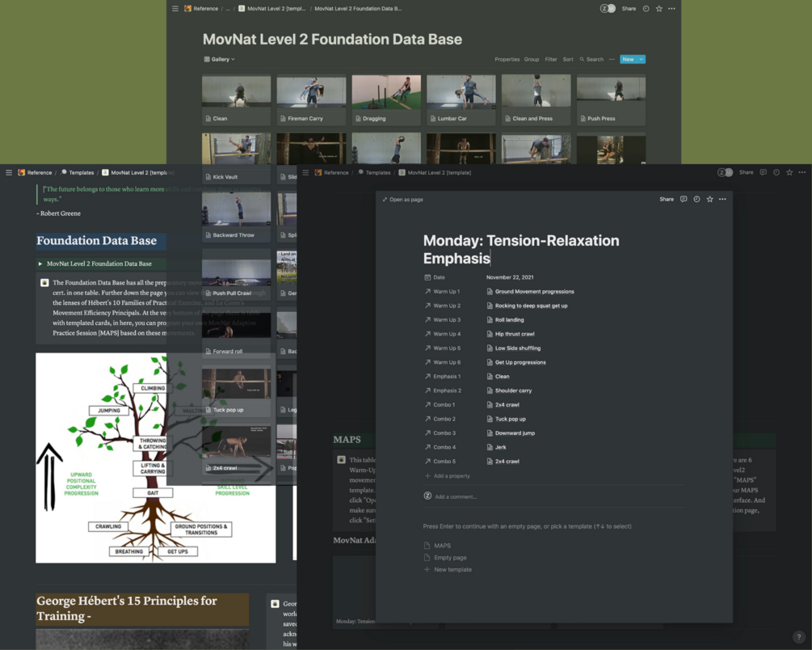Click the Combo 5 property label
This screenshot has width=812, height=650.
440,462
